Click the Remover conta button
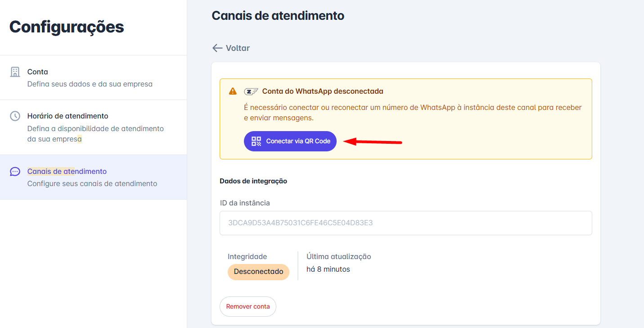644x328 pixels. (x=248, y=307)
